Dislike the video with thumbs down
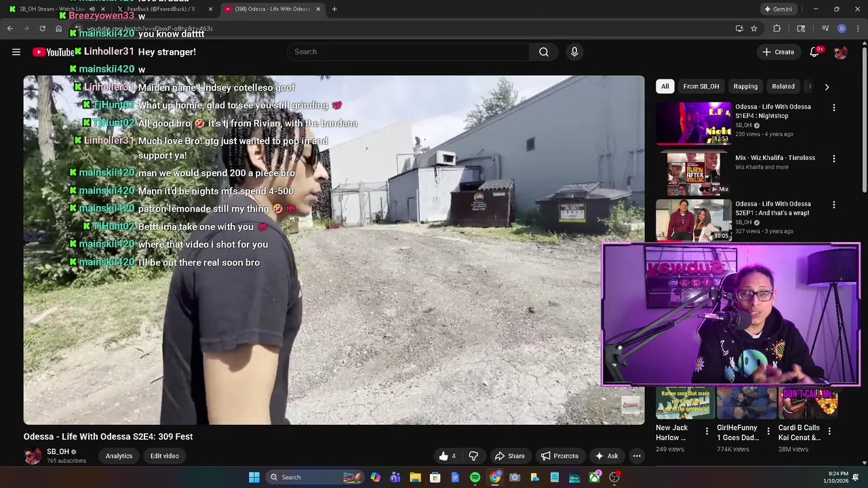 click(x=473, y=455)
